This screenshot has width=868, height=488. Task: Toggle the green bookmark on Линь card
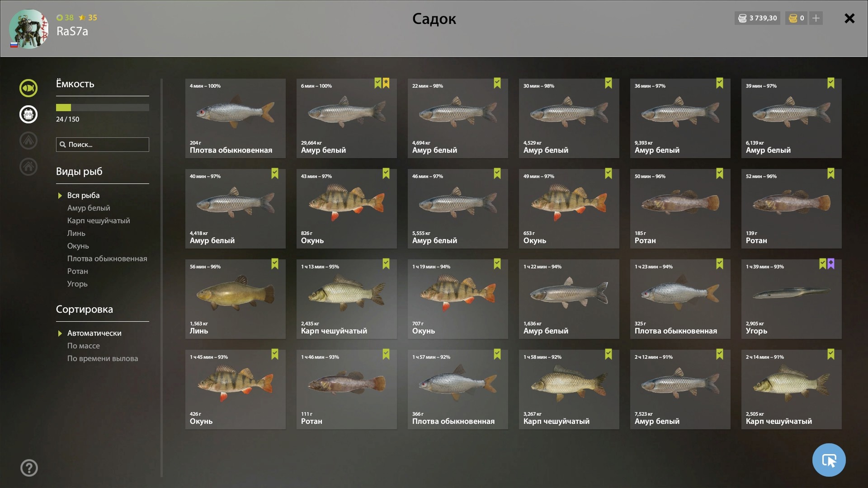pos(275,264)
